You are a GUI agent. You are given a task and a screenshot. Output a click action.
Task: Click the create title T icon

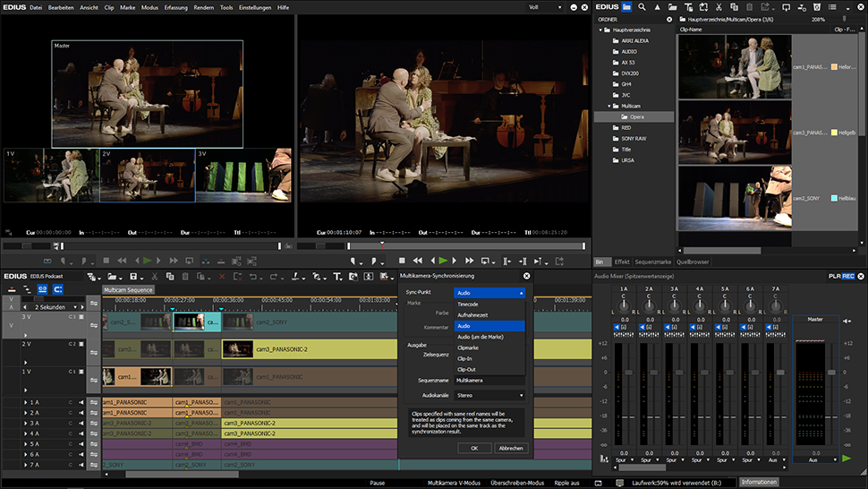coord(336,277)
